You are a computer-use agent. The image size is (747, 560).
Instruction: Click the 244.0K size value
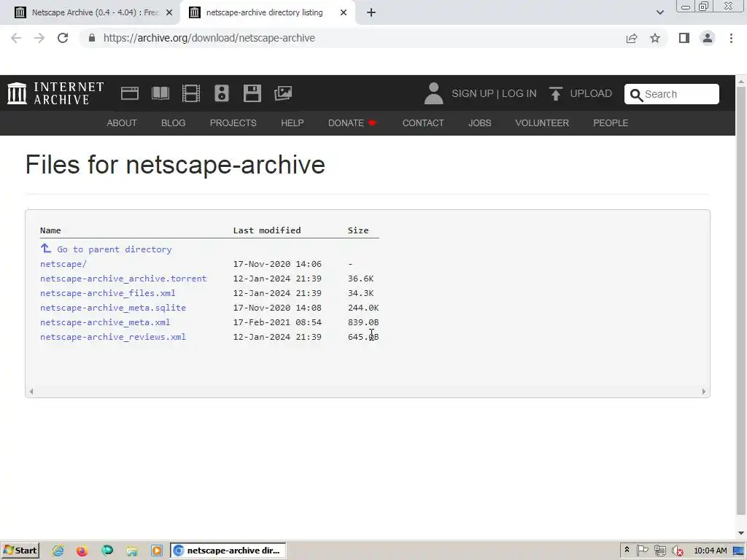[x=363, y=308]
